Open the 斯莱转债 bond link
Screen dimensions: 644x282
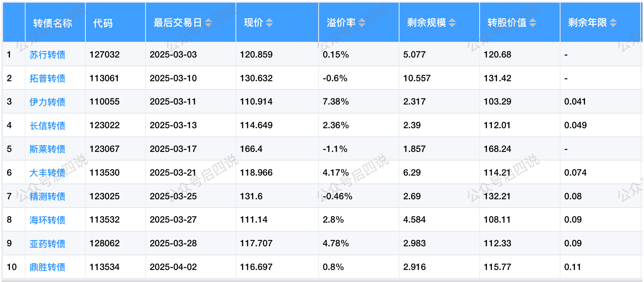pyautogui.click(x=47, y=149)
